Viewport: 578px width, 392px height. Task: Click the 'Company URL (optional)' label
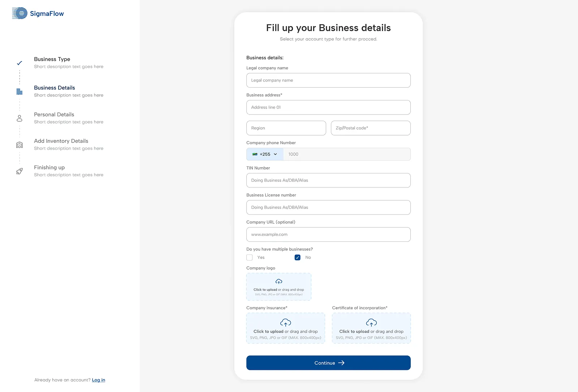(x=271, y=222)
